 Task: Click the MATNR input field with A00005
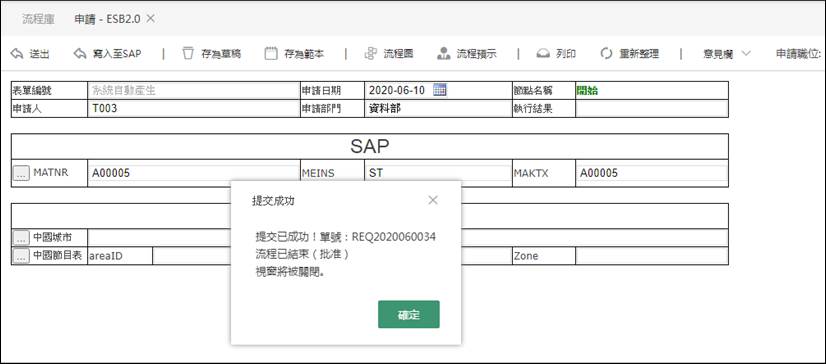(x=193, y=173)
